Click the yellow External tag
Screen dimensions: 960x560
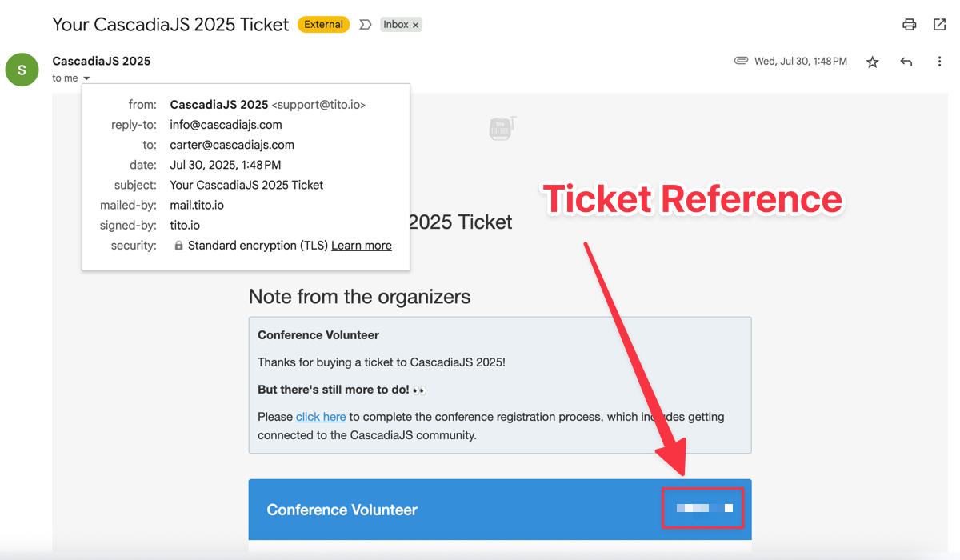click(323, 25)
